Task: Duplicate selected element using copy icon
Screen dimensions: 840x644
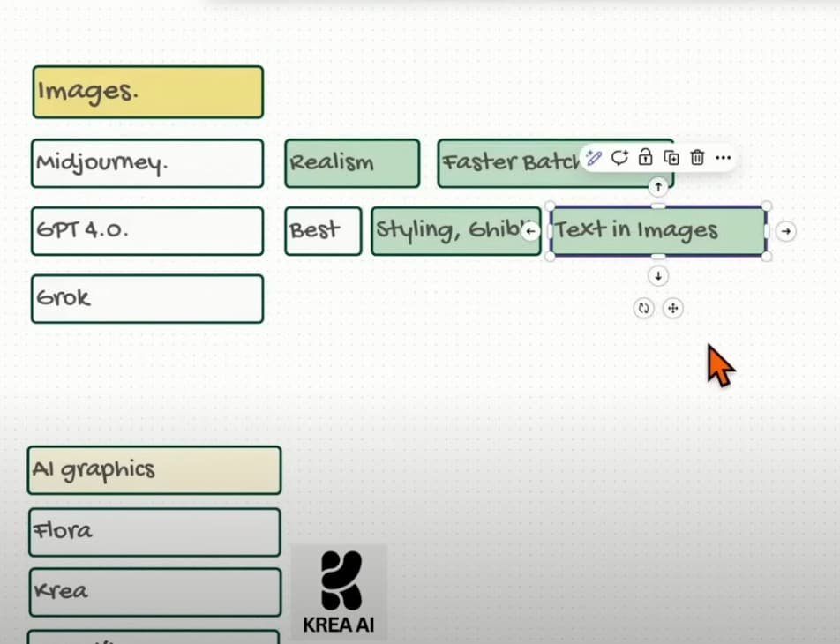Action: [x=671, y=158]
